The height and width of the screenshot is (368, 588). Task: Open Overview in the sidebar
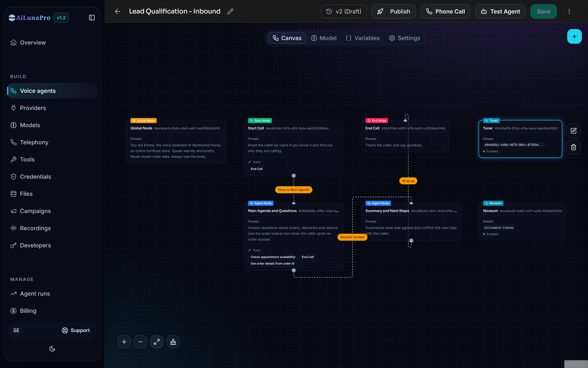point(52,42)
